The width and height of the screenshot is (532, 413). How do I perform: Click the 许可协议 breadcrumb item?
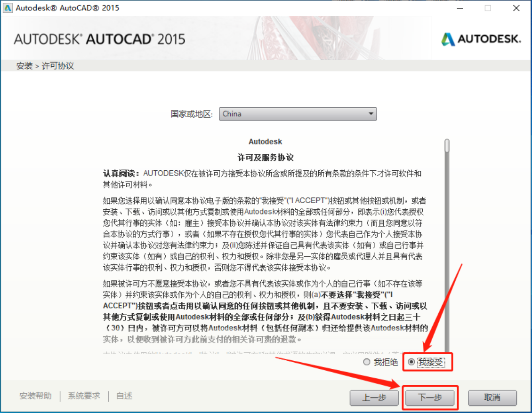58,66
